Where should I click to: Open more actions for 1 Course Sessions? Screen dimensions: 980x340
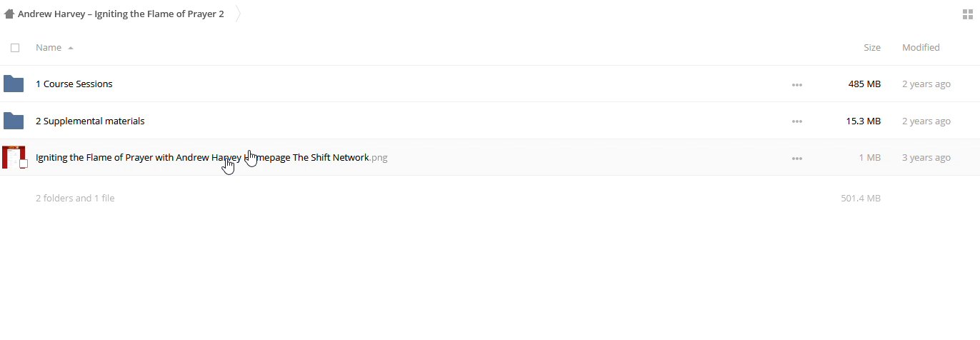coord(796,84)
